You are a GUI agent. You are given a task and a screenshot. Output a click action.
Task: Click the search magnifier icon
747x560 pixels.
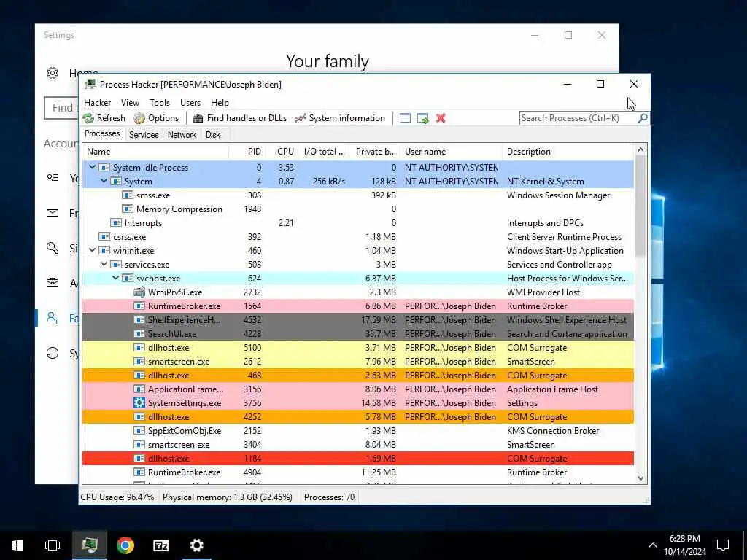(x=642, y=117)
